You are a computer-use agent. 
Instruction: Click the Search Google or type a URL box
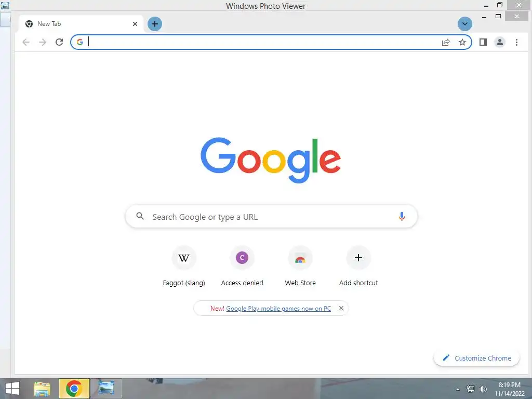(271, 217)
